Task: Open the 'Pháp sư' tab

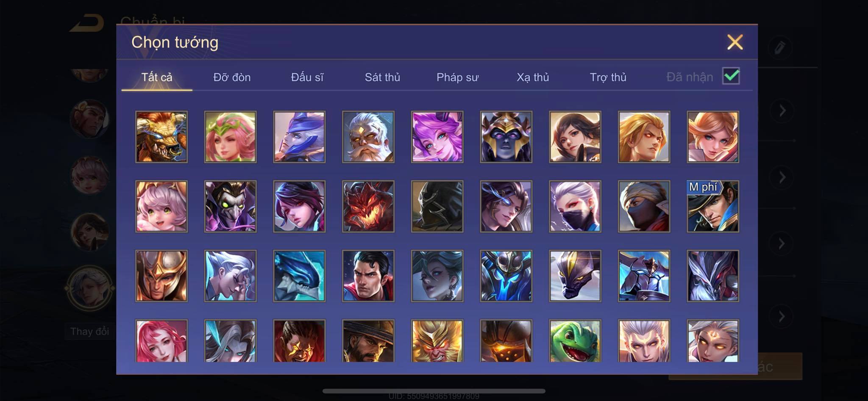Action: (x=457, y=77)
